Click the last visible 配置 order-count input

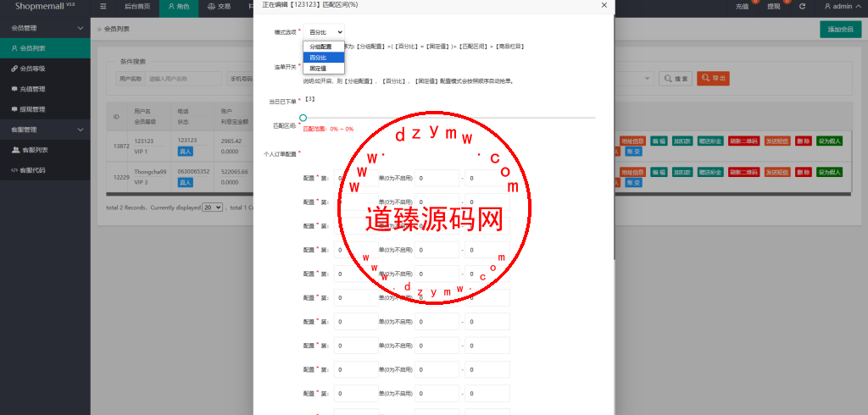click(x=356, y=394)
